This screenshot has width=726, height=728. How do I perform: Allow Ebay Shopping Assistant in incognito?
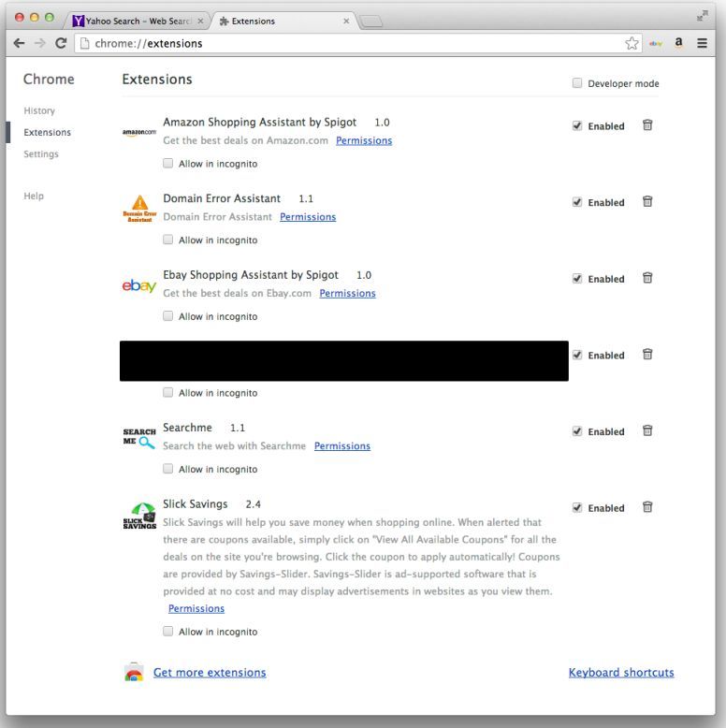[168, 315]
